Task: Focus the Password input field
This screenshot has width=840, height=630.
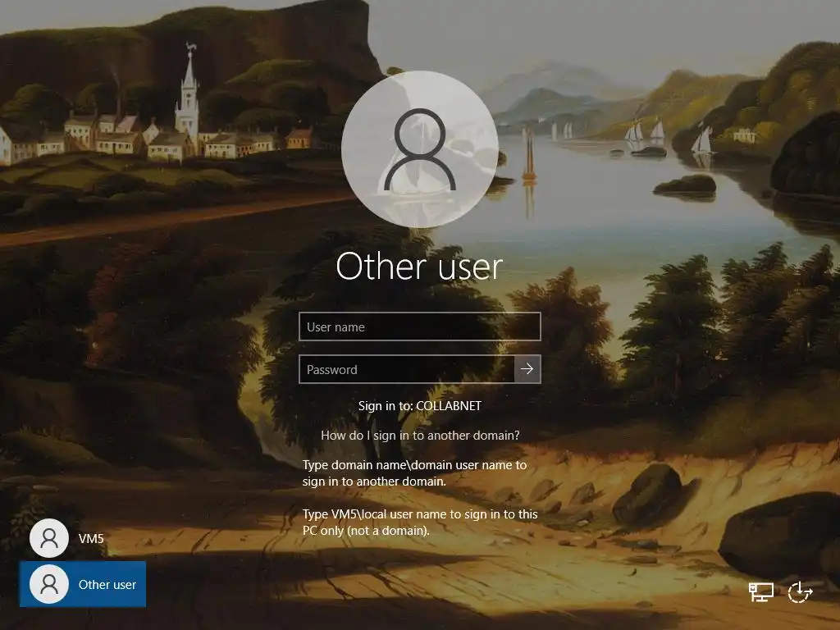Action: (x=407, y=369)
